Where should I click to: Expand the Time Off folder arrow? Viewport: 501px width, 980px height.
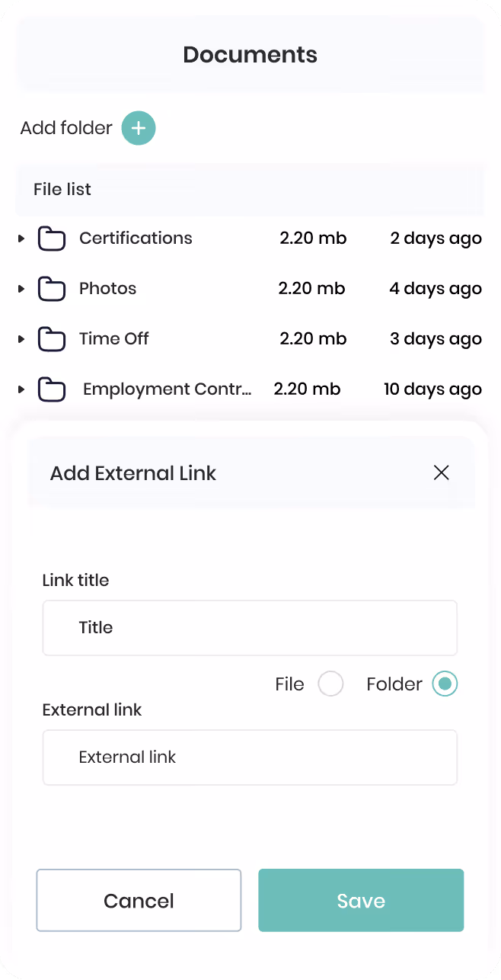click(x=21, y=339)
